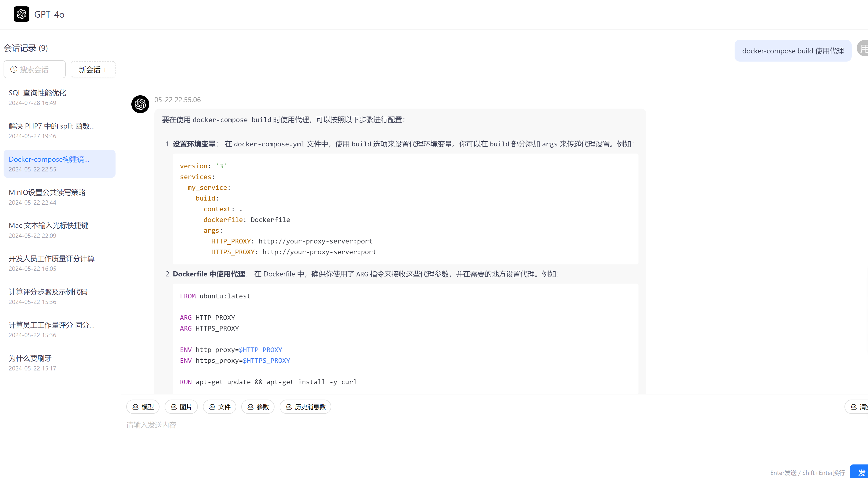Open the SQL 查询性能优化 conversation
Viewport: 868px width, 478px height.
click(60, 97)
